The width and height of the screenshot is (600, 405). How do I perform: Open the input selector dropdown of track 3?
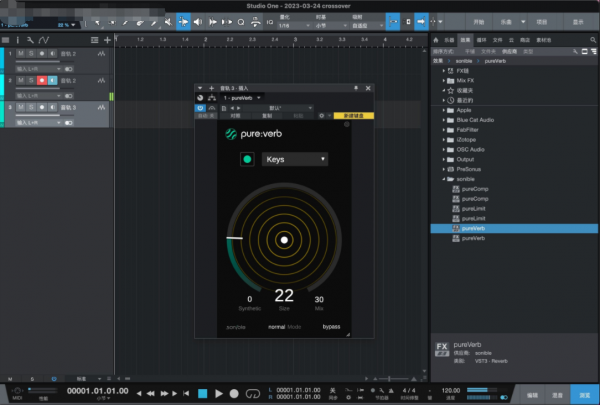pyautogui.click(x=38, y=122)
